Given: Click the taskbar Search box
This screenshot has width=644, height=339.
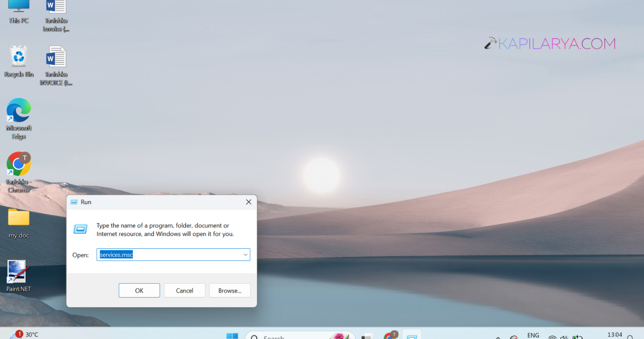Looking at the screenshot, I should (x=300, y=336).
